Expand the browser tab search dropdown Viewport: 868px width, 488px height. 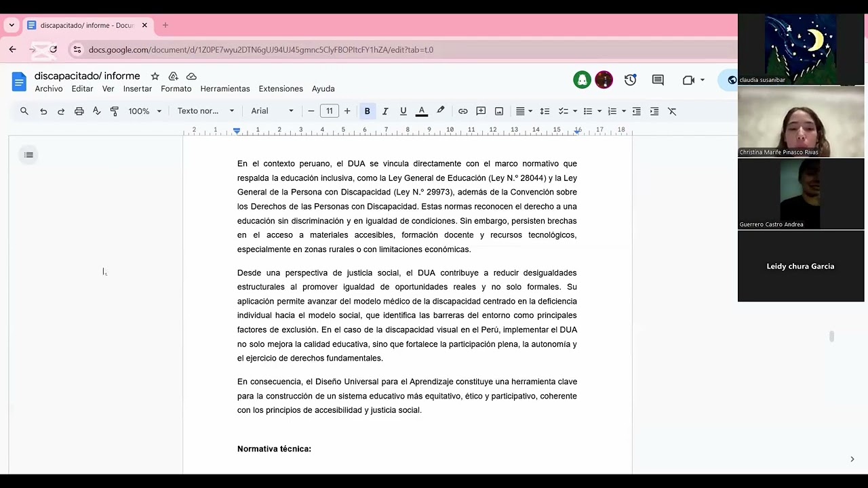tap(12, 25)
